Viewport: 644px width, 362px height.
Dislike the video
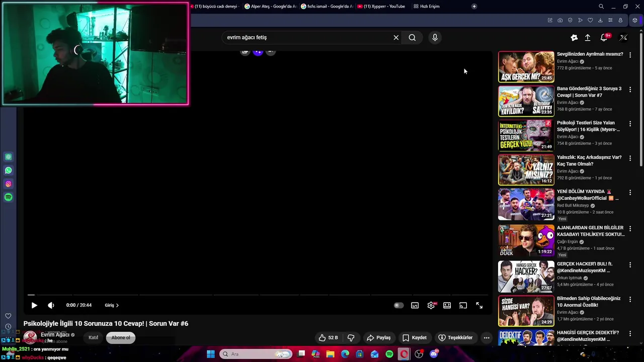point(351,338)
